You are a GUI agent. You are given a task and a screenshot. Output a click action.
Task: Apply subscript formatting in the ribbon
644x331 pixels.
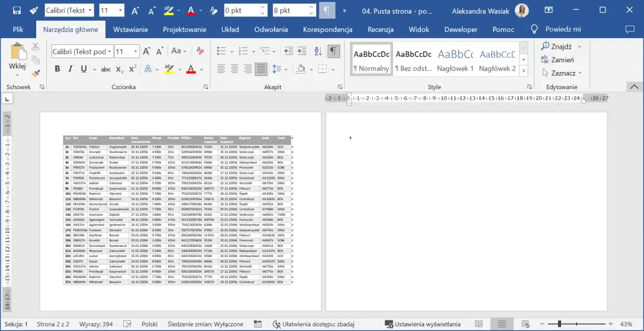click(120, 69)
